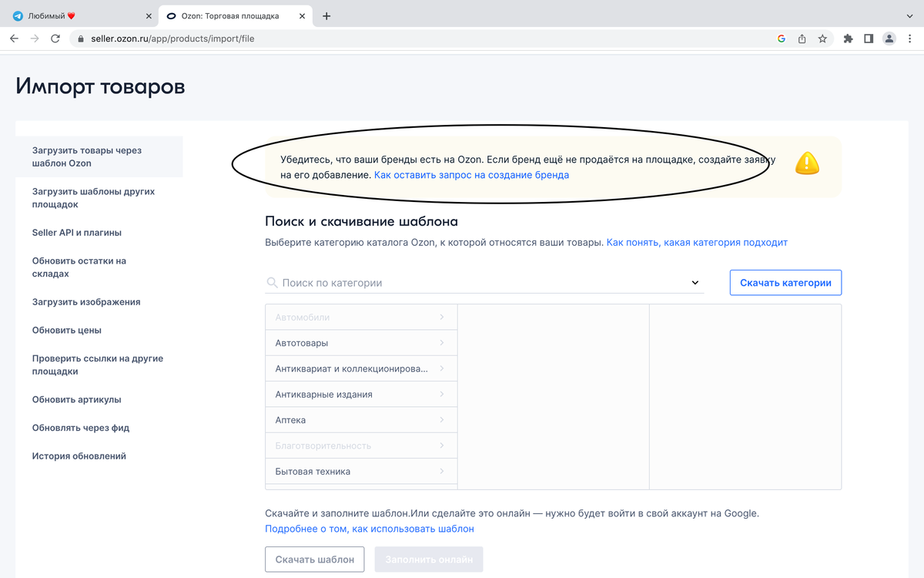Click the address bar URL

pos(173,39)
